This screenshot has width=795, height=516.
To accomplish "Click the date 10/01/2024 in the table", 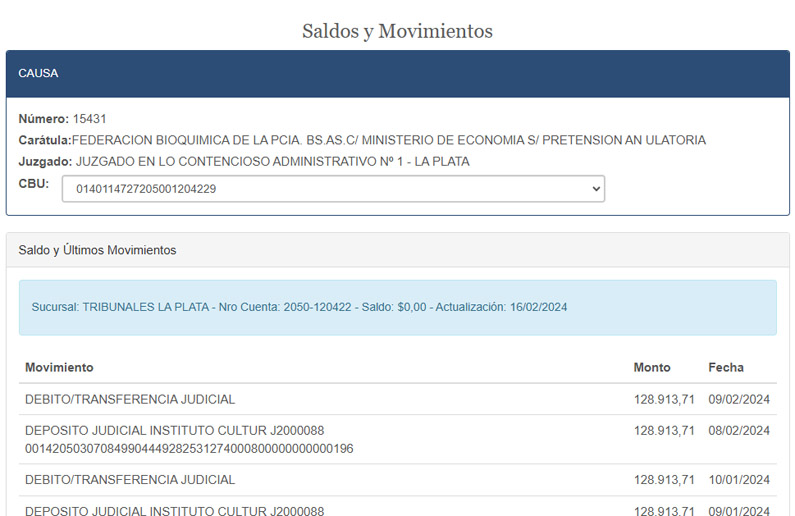I will 739,480.
